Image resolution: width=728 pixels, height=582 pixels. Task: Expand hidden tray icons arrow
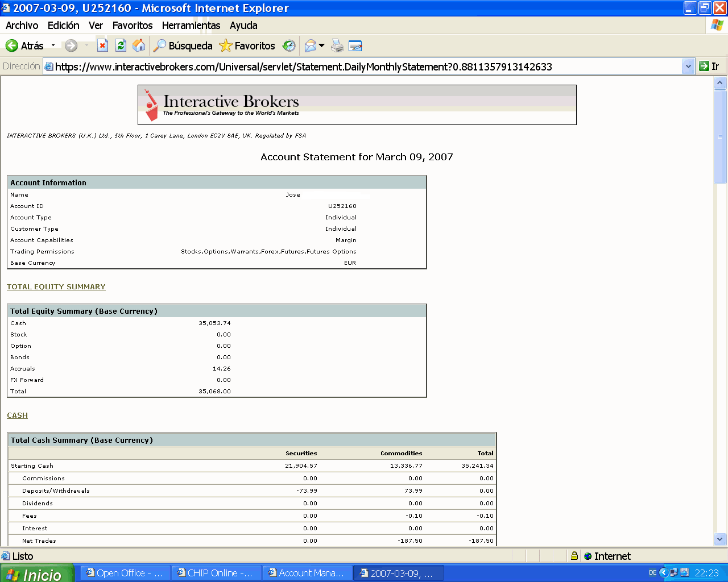(663, 573)
